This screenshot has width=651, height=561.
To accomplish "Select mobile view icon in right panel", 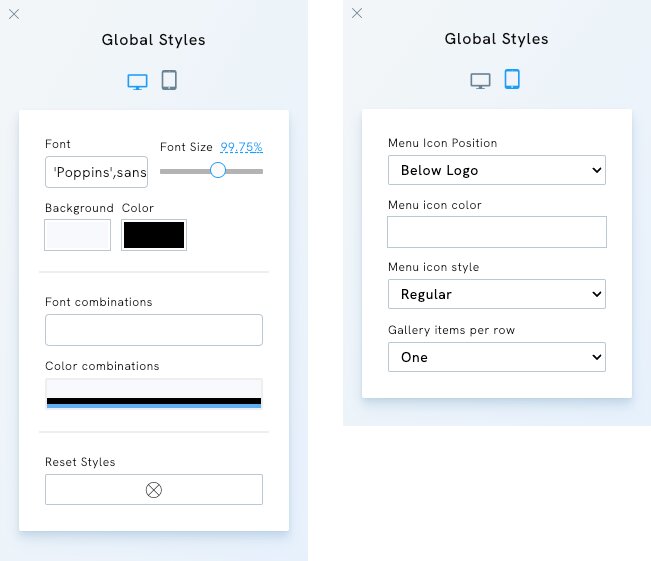I will click(x=512, y=78).
